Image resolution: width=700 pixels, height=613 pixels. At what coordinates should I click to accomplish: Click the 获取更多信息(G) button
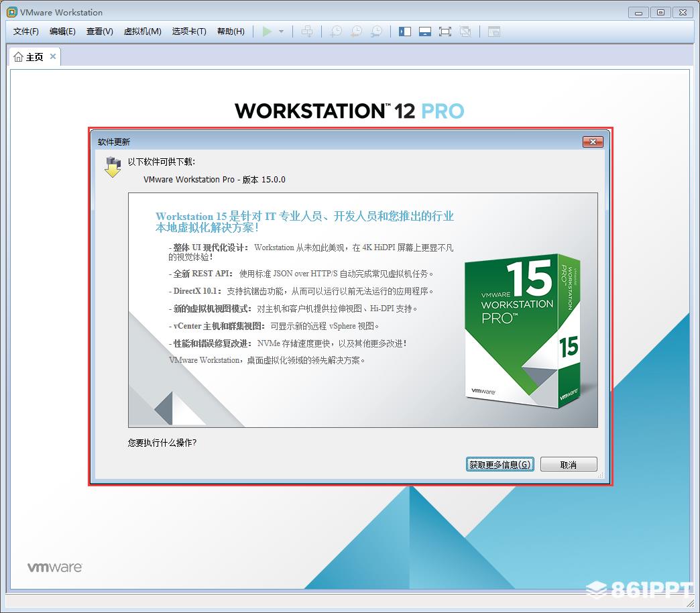tap(500, 464)
